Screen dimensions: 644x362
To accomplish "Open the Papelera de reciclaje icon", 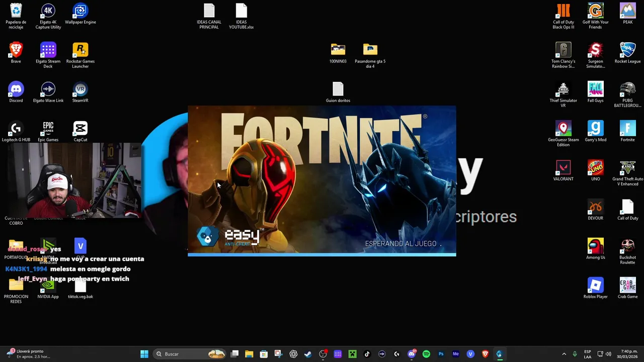I will pos(16,16).
